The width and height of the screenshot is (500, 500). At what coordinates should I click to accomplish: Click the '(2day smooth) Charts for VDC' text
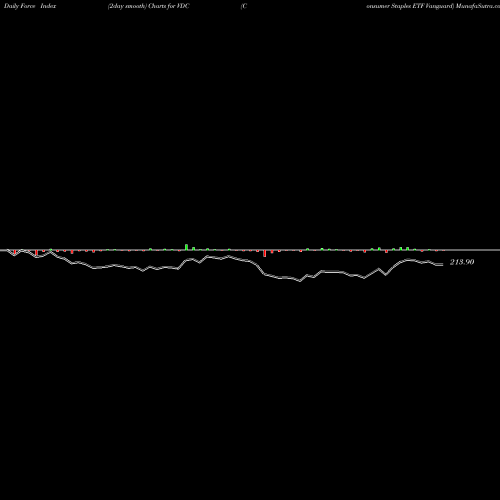tap(148, 6)
